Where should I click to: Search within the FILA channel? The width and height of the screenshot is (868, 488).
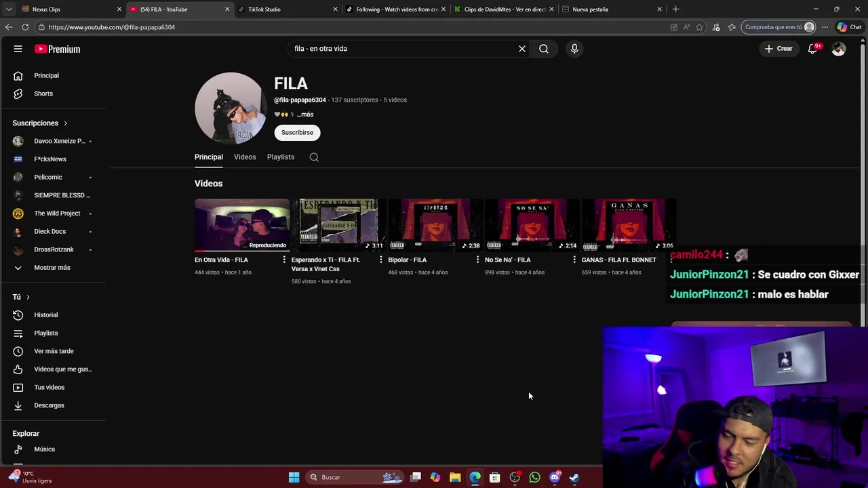pos(314,157)
